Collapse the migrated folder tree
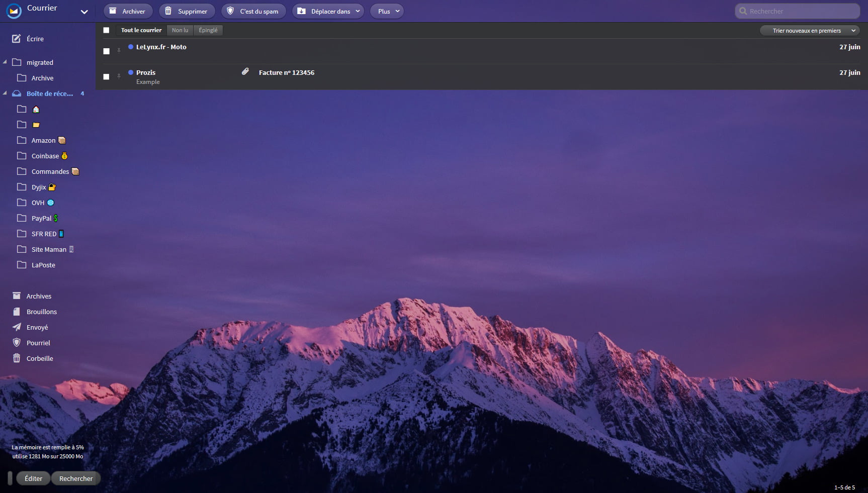868x493 pixels. [x=5, y=61]
